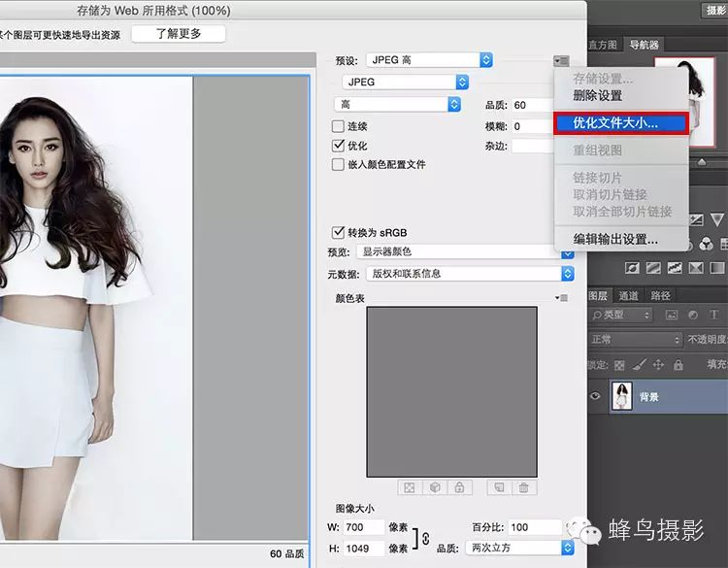Click the W 700 width field
This screenshot has height=568, width=728.
click(x=364, y=527)
